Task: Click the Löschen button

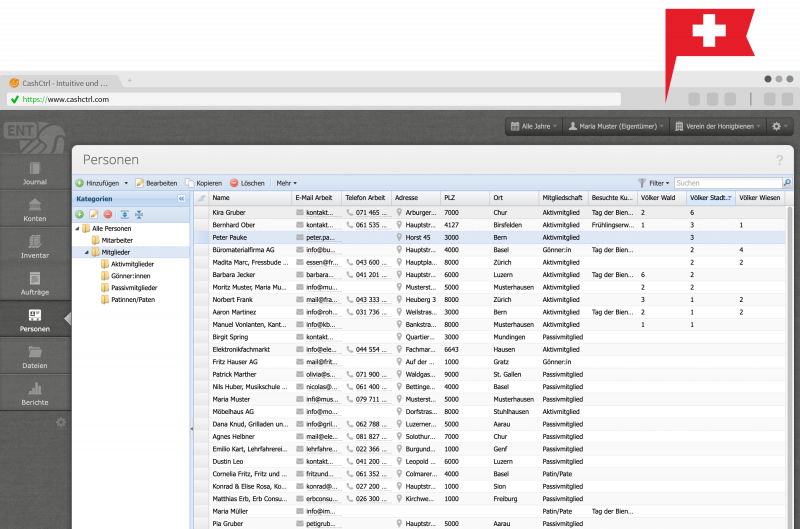Action: [247, 183]
